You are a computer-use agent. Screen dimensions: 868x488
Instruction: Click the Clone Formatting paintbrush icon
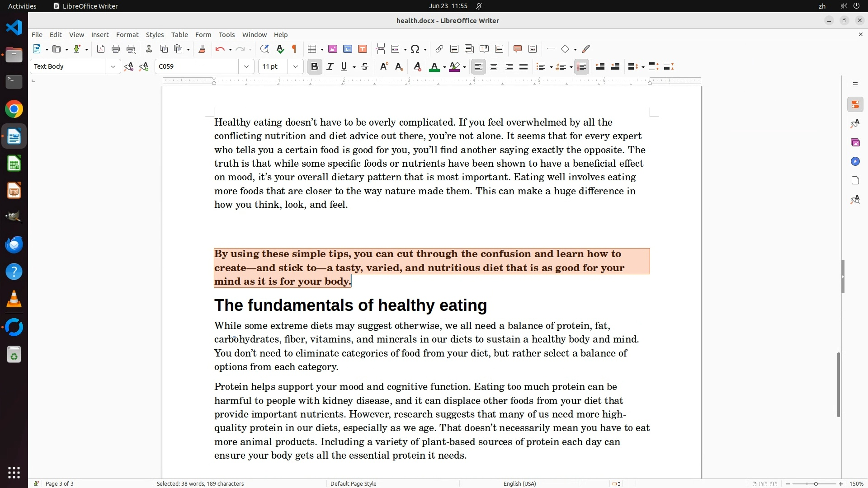pyautogui.click(x=202, y=49)
